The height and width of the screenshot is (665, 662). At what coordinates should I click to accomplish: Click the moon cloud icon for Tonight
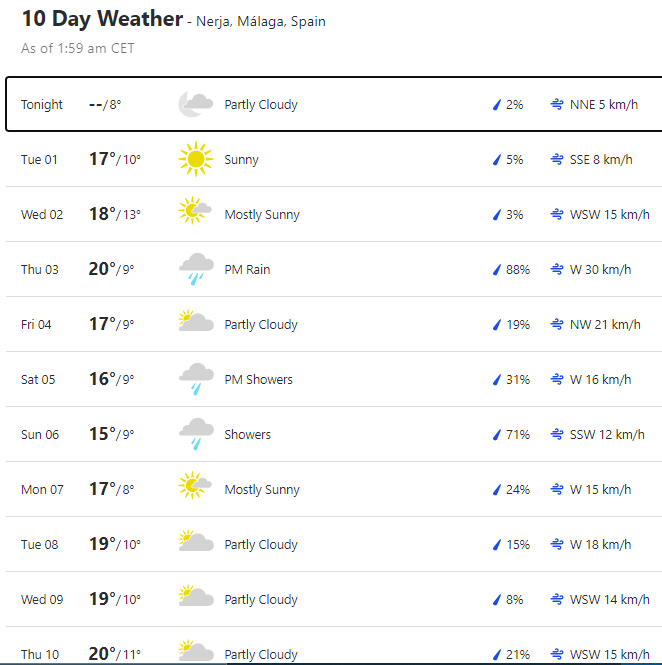[195, 104]
